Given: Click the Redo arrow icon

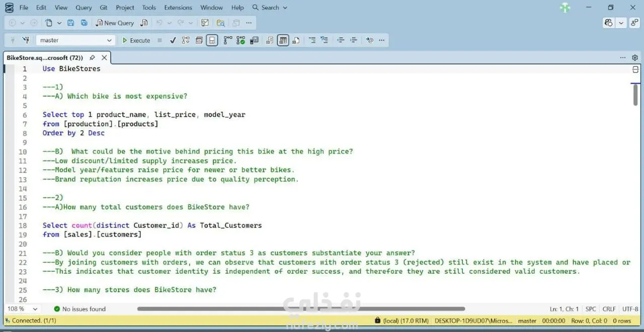Looking at the screenshot, I should 181,23.
